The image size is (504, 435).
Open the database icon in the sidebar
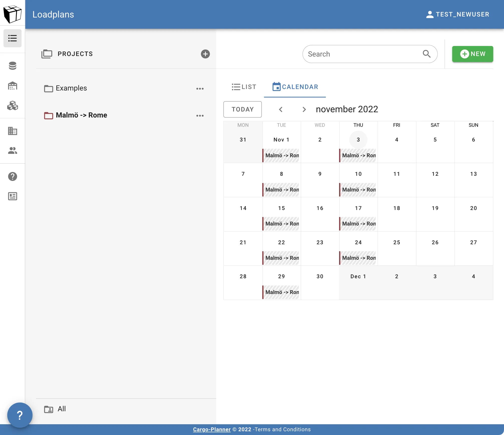click(x=13, y=66)
